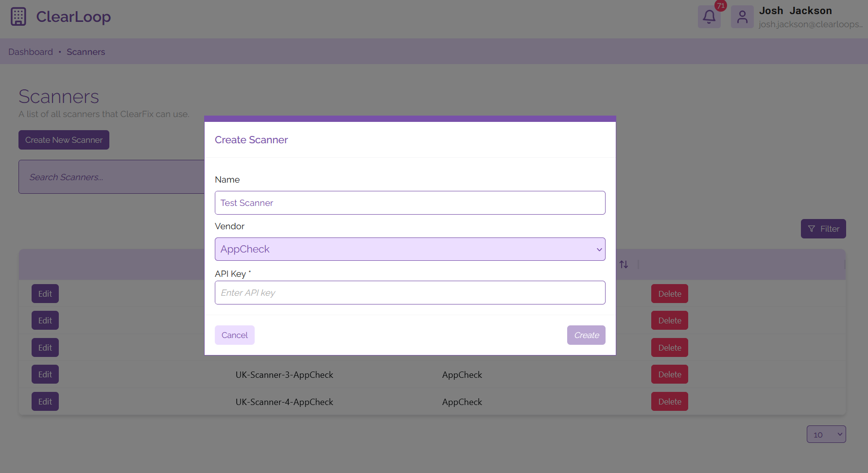Click the Vendor dropdown chevron

tap(599, 249)
